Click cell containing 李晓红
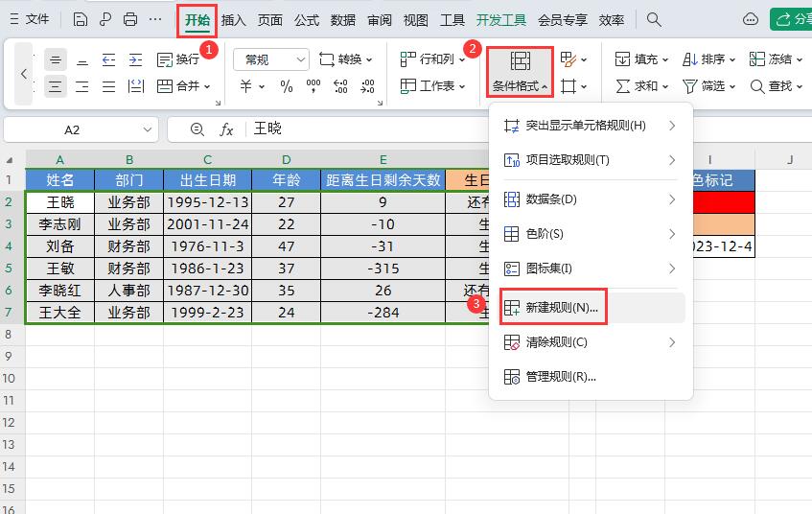Screen dimensions: 812x514 (60, 291)
